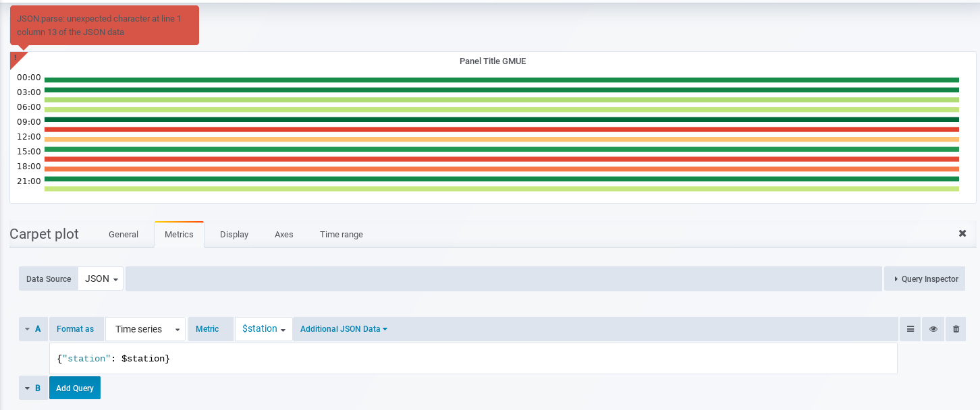Viewport: 980px width, 410px height.
Task: Open the $station metric dropdown
Action: pos(263,328)
